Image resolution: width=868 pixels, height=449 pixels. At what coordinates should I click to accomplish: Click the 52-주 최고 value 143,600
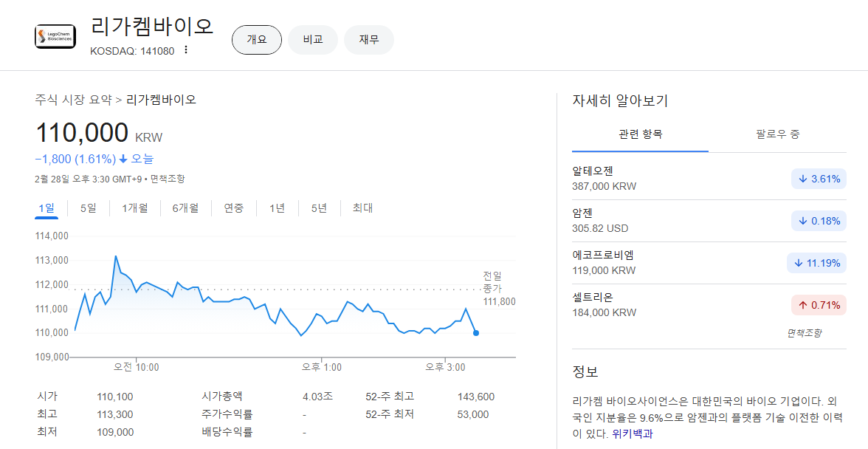click(x=476, y=397)
